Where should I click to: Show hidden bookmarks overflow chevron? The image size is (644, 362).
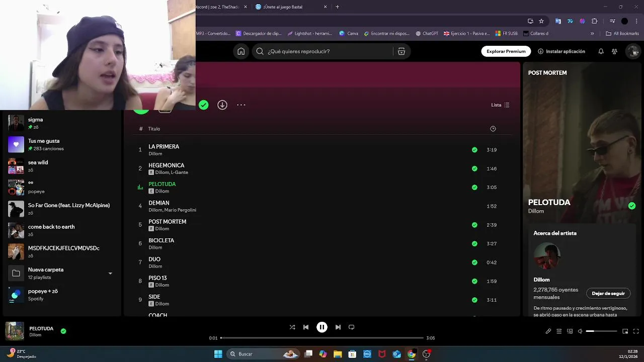pyautogui.click(x=592, y=34)
